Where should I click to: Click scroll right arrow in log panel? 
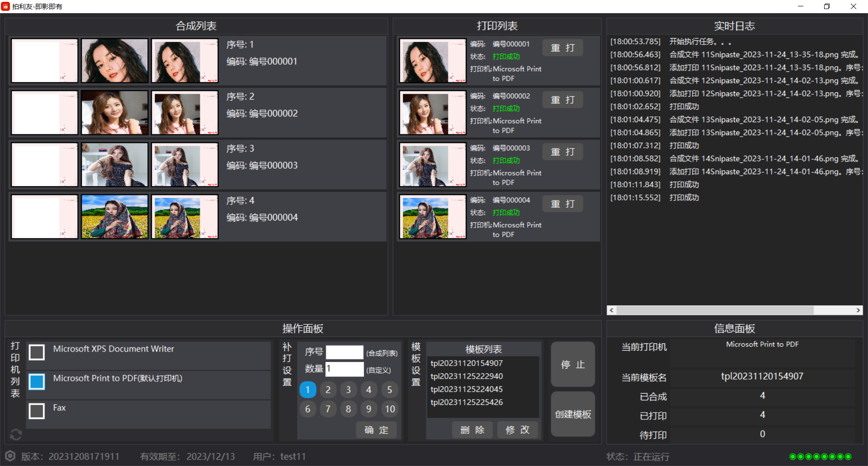point(858,310)
